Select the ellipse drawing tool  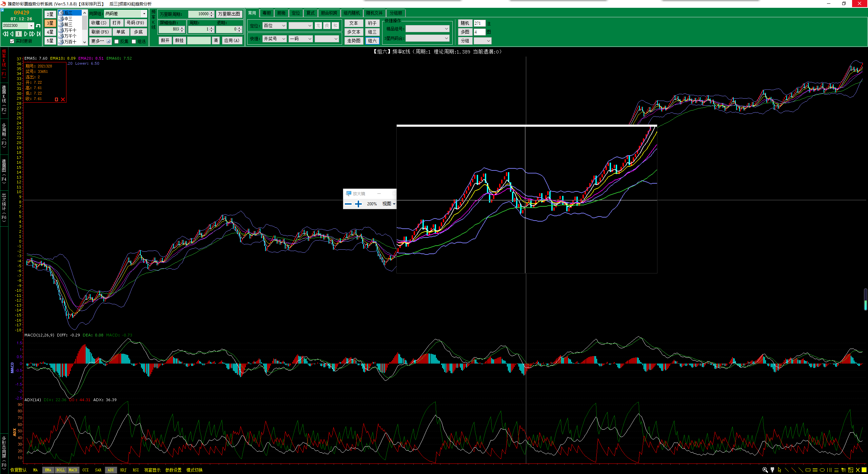(x=822, y=470)
